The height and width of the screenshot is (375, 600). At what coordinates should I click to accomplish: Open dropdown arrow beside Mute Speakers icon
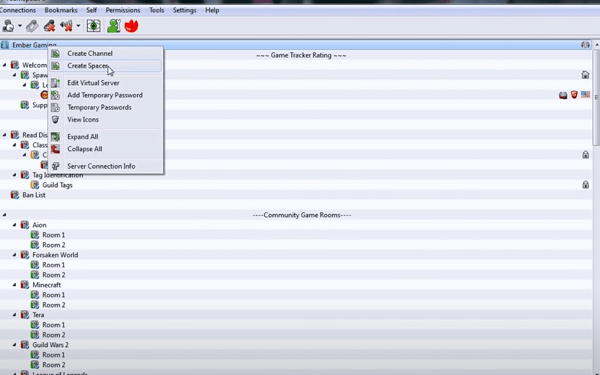pyautogui.click(x=78, y=26)
